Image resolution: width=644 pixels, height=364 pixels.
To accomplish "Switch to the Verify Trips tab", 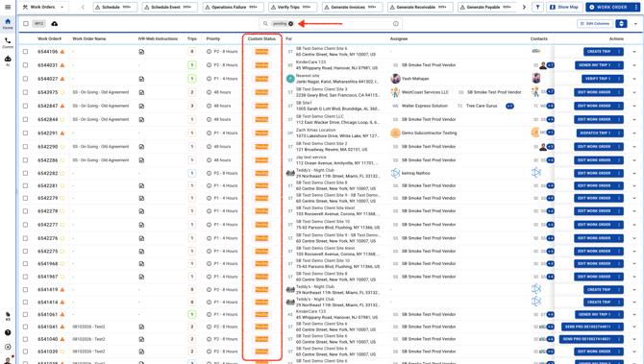I will 292,7.
